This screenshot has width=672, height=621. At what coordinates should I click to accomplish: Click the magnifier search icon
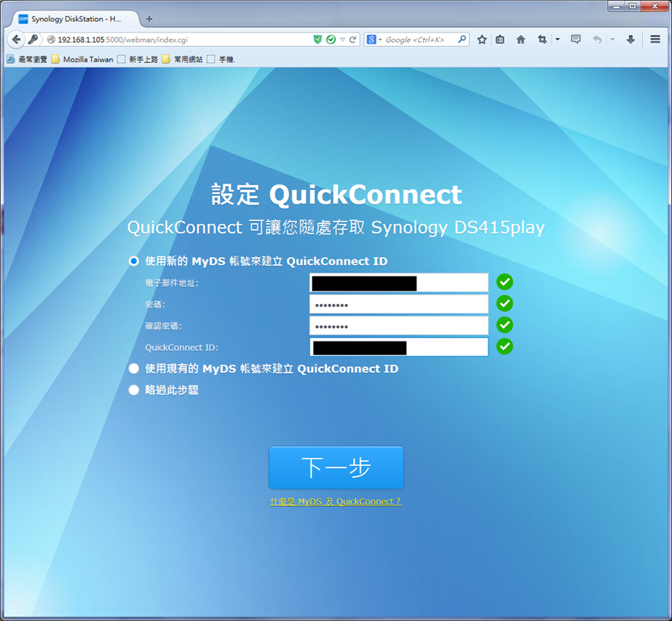point(462,40)
